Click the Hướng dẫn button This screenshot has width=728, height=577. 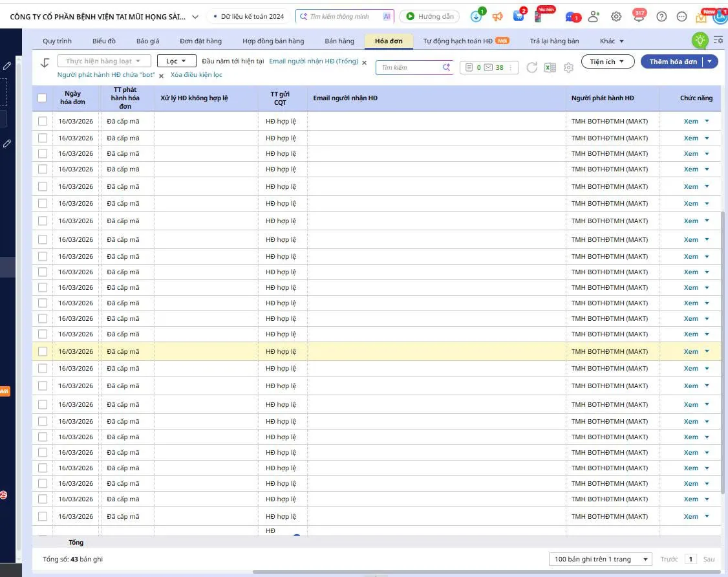pos(429,17)
